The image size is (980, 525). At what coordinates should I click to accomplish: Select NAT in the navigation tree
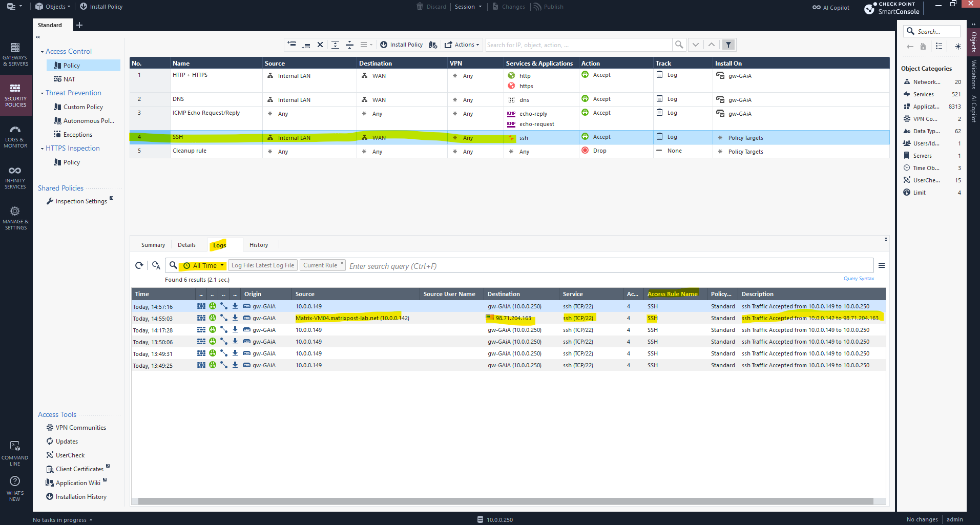click(x=69, y=79)
